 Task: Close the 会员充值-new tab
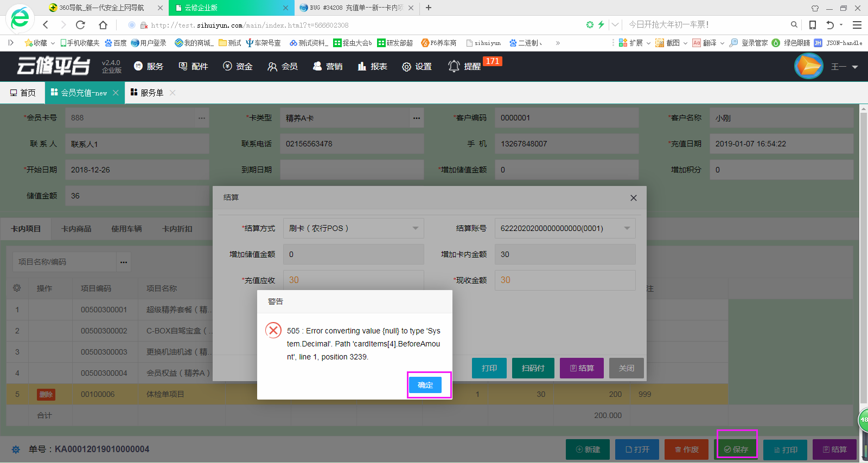coord(116,93)
